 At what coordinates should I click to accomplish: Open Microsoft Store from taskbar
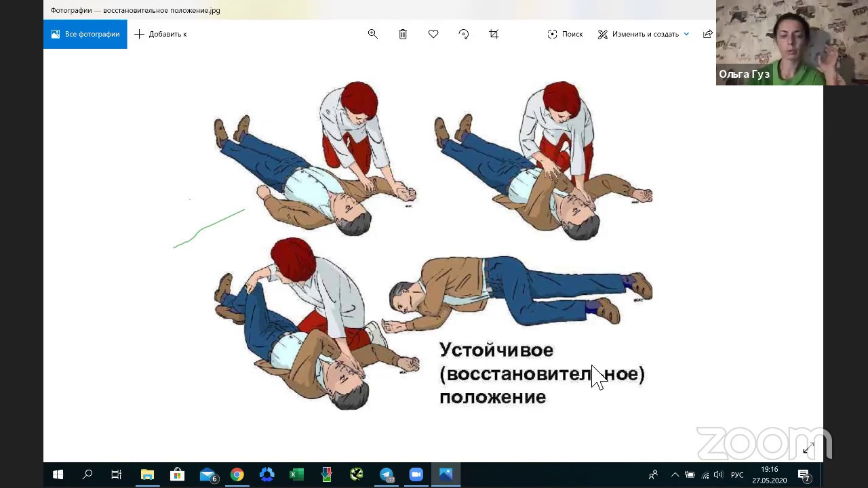[177, 475]
